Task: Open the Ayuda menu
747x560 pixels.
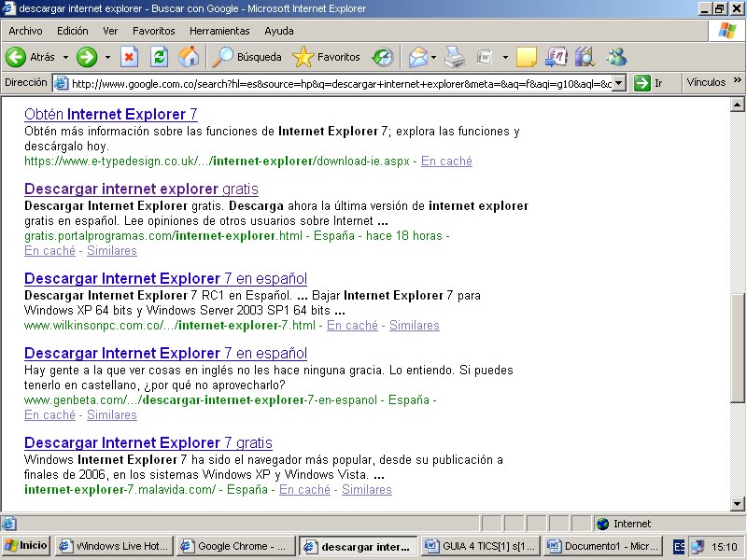Action: [279, 31]
